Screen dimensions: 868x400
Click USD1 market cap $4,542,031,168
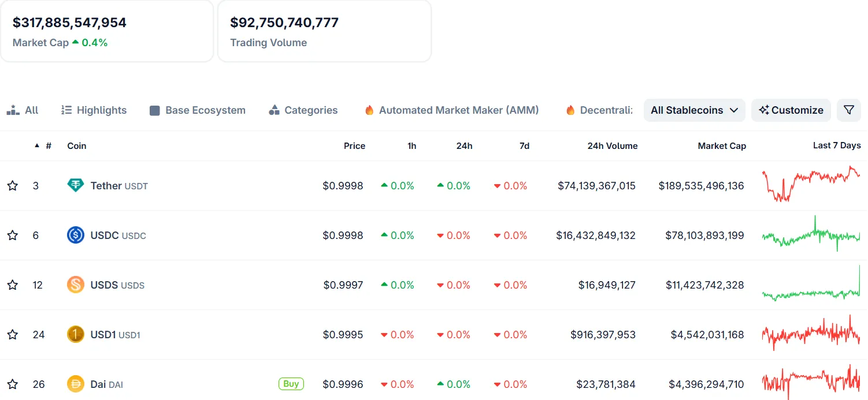tap(707, 335)
